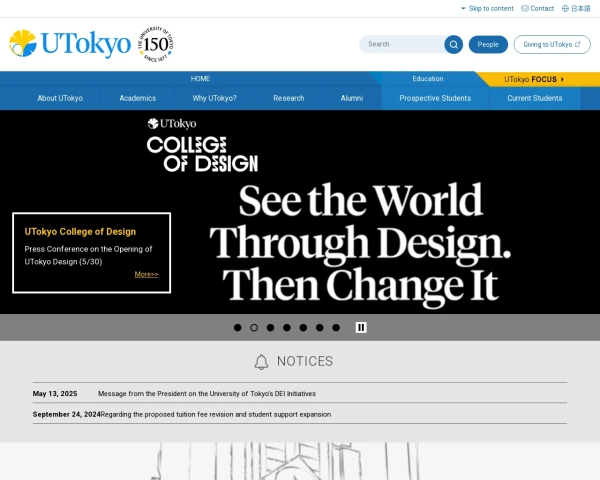
Task: Select the sixth carousel slide dot
Action: 320,328
